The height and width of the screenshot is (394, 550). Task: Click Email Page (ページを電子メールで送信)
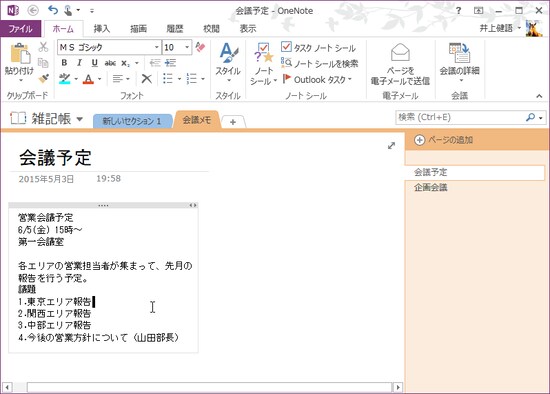400,64
